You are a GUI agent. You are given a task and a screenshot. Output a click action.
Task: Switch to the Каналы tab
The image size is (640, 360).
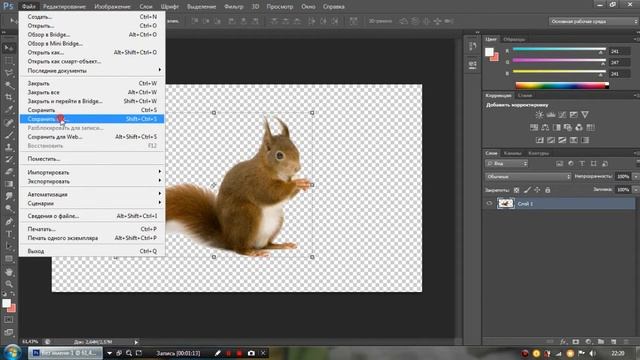(512, 153)
